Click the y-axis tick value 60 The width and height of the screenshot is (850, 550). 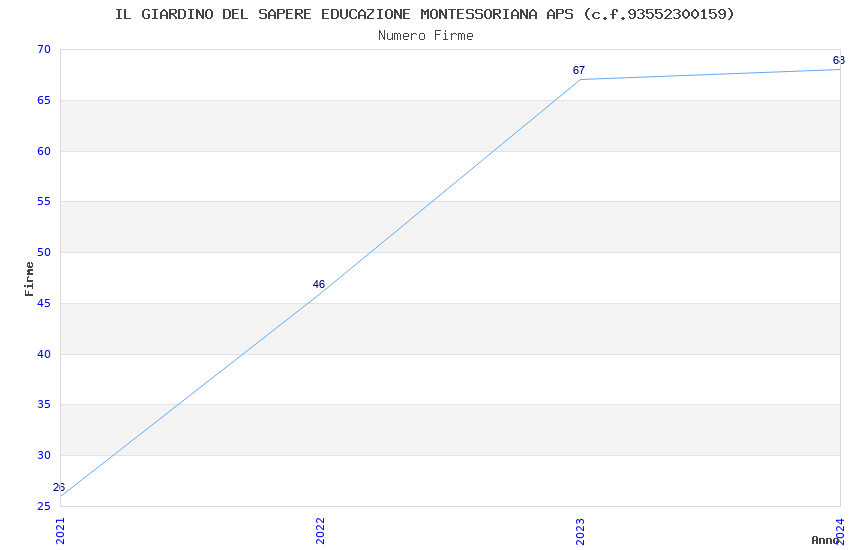pos(44,151)
